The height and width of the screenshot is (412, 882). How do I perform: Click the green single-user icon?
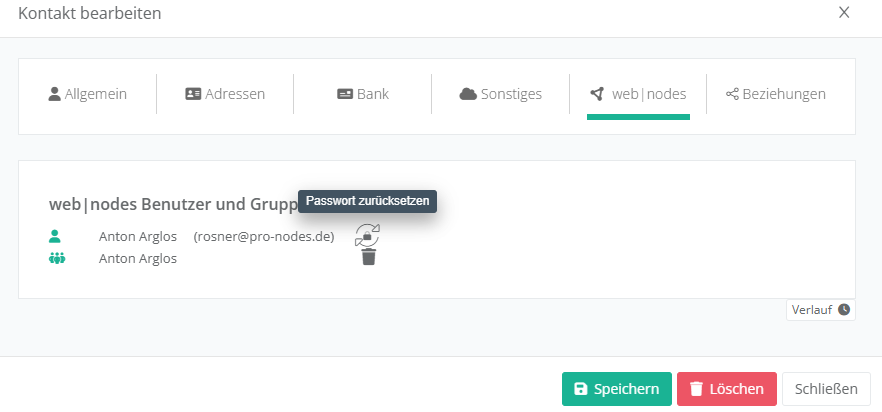[x=55, y=237]
